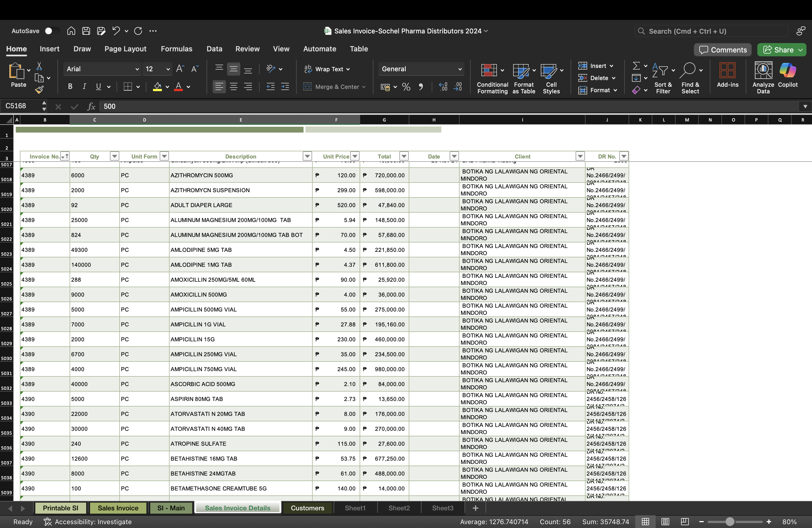Click the add new sheet plus button

475,508
